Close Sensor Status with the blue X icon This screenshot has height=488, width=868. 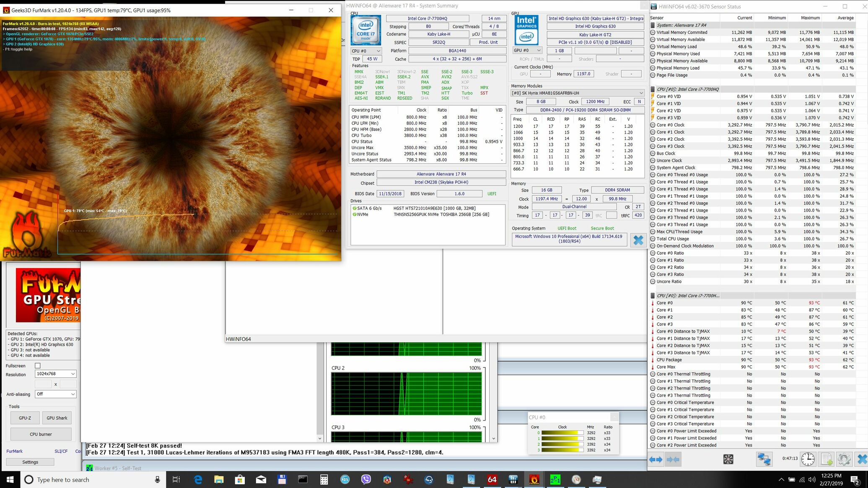point(861,460)
